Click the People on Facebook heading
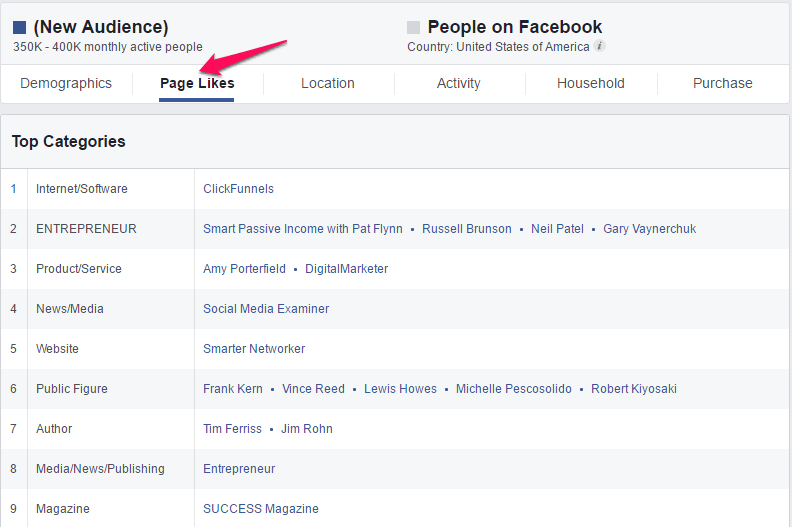This screenshot has width=792, height=527. tap(515, 27)
